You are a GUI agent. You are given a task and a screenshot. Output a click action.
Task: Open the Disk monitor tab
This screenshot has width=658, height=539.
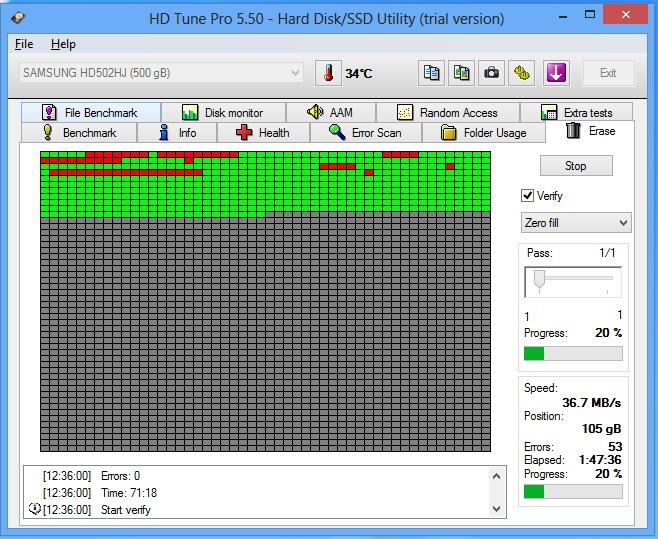[223, 112]
